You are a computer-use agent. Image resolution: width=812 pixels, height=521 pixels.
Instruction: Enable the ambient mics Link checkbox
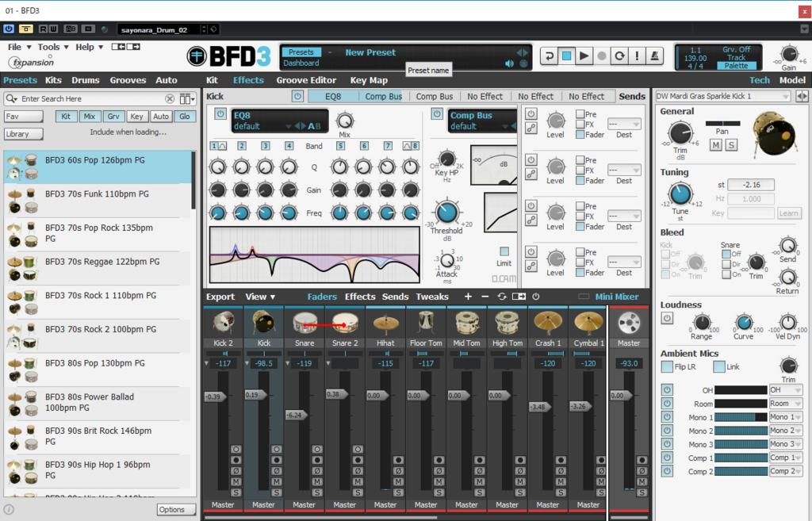coord(718,366)
